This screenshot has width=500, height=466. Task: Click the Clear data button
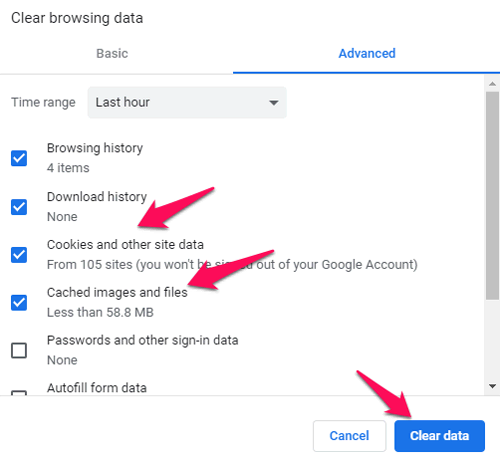click(x=439, y=436)
